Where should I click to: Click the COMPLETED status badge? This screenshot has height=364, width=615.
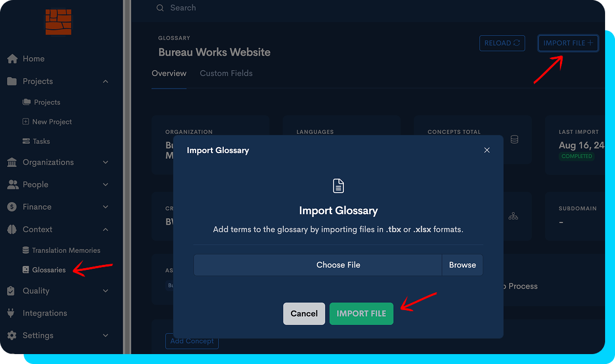tap(576, 156)
